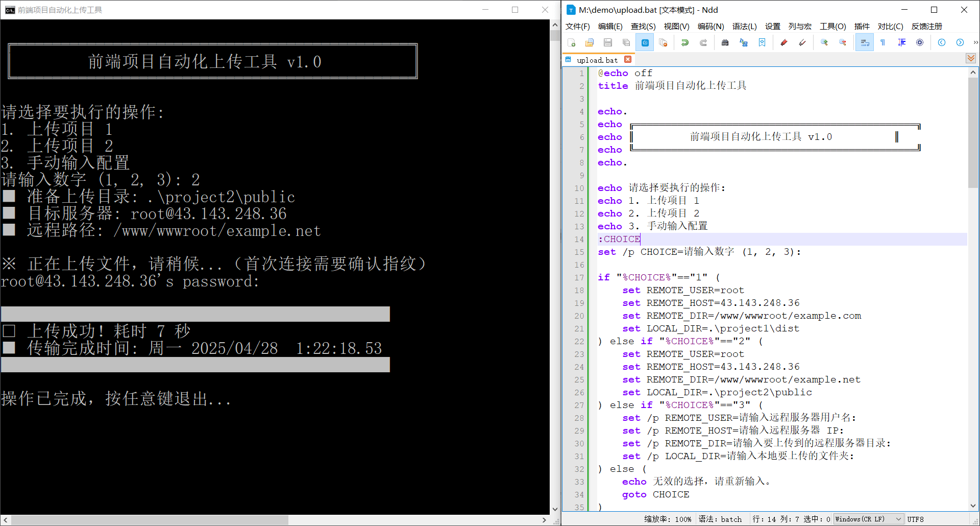The height and width of the screenshot is (526, 980).
Task: Create a new document in Ndd
Action: point(572,42)
